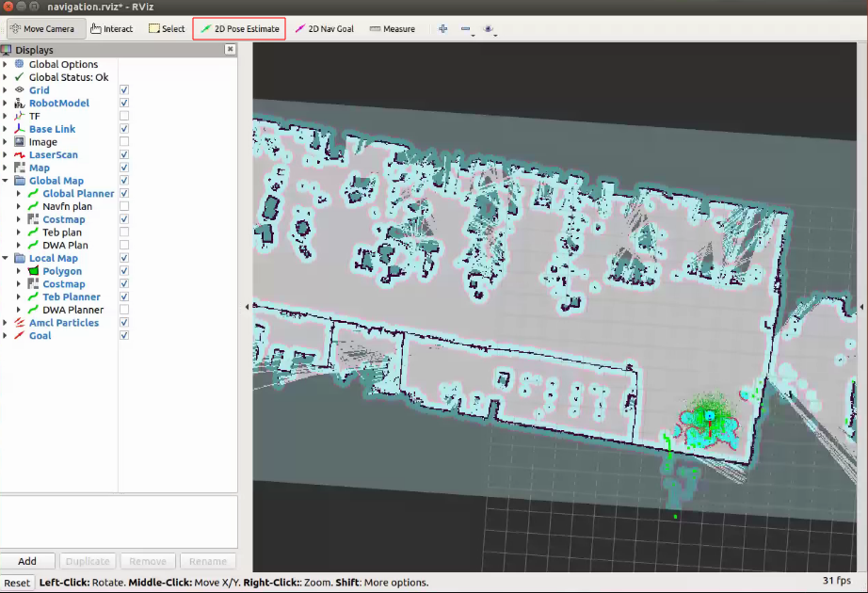
Task: Select the DWA Planner path icon
Action: (x=33, y=310)
